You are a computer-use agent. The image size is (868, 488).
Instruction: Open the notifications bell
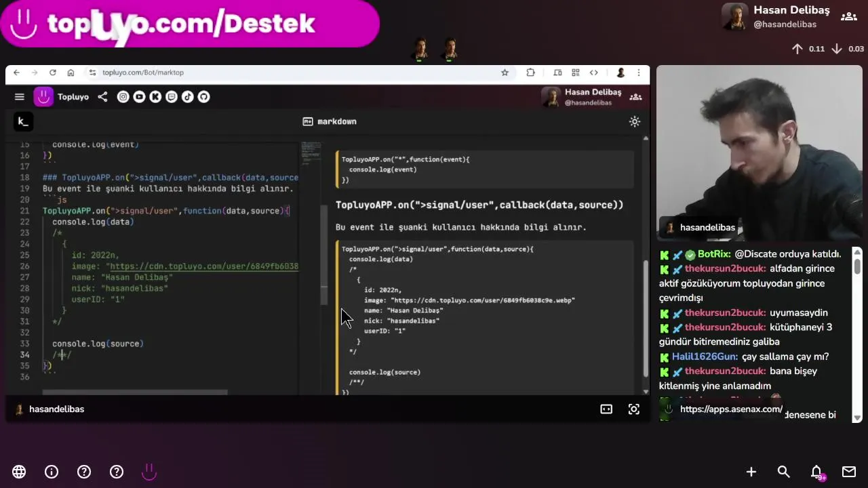point(816,472)
